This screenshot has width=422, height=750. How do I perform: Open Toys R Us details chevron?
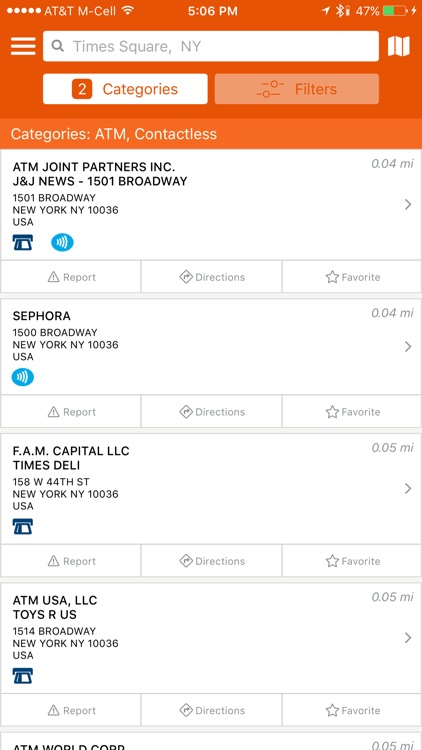click(x=408, y=638)
